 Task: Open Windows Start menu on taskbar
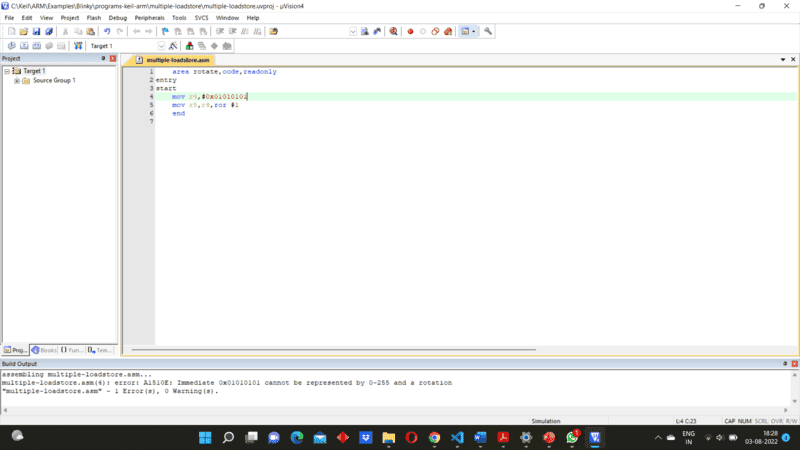pyautogui.click(x=205, y=437)
